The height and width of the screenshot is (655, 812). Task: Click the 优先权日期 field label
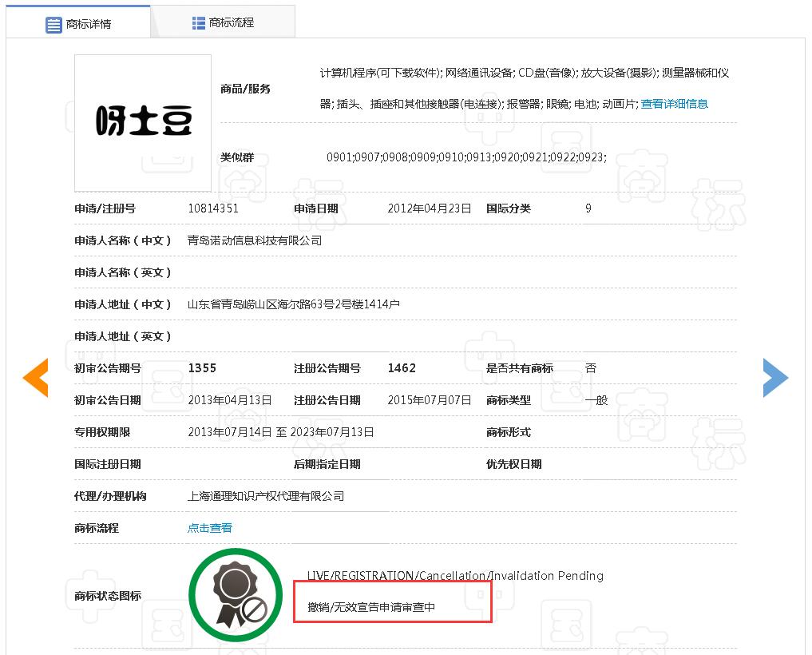click(x=514, y=464)
